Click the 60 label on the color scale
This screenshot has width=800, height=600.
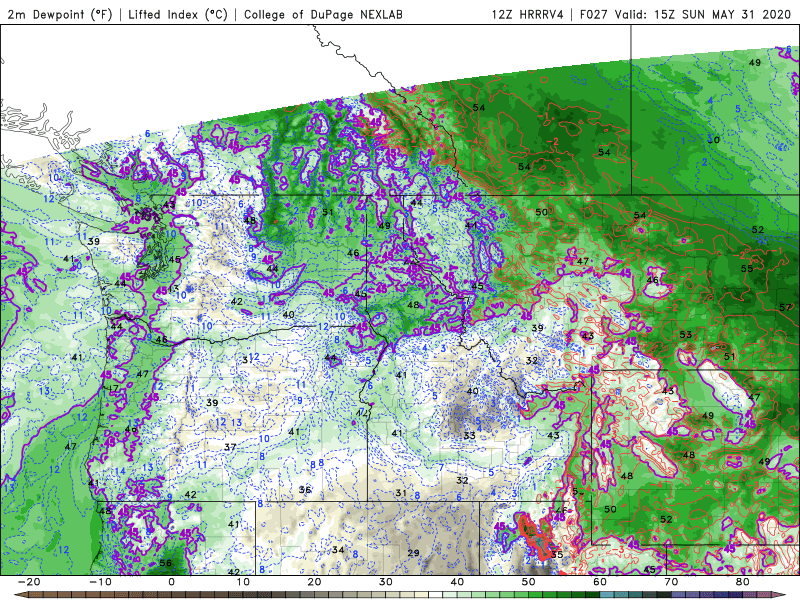pos(600,582)
